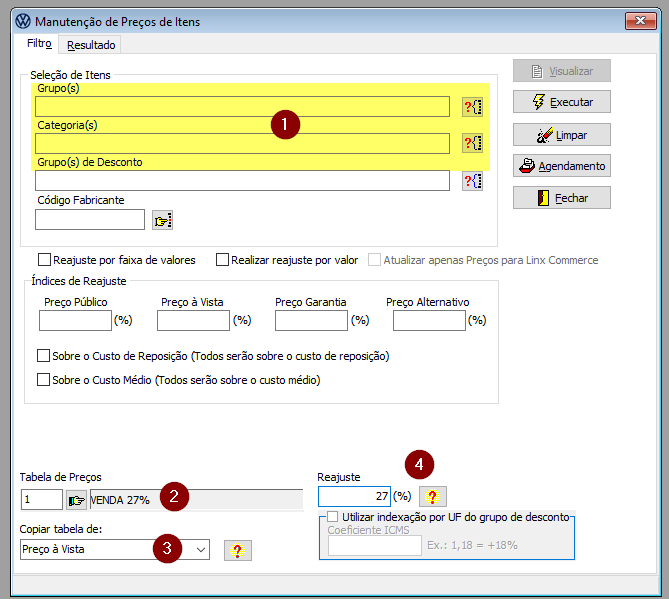Click the Visualizar button
This screenshot has width=669, height=599.
(561, 71)
